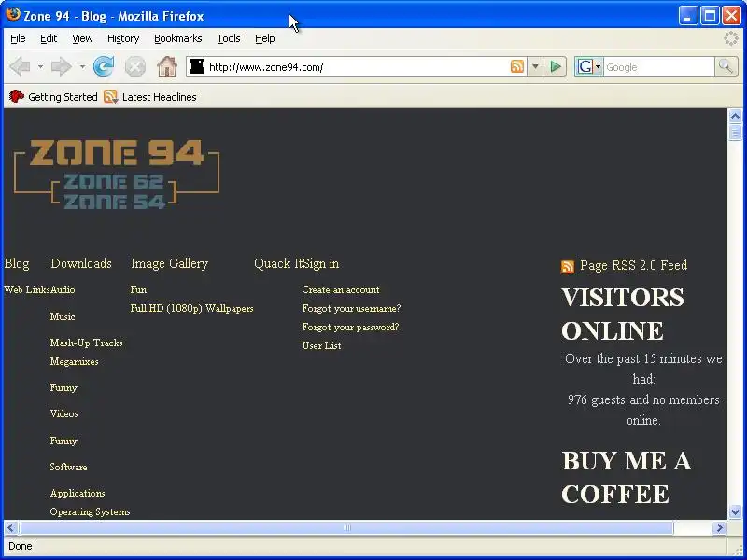
Task: Click the Back navigation arrow
Action: [x=20, y=66]
